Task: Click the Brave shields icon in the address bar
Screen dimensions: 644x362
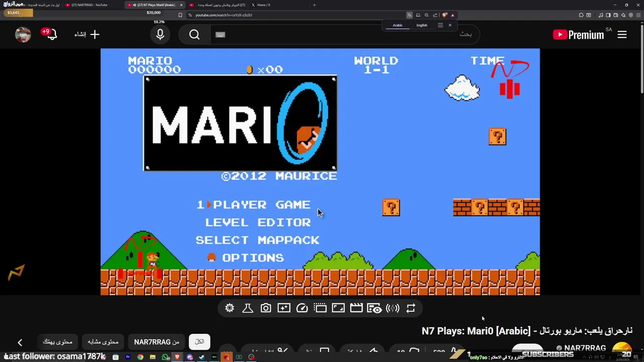Action: [444, 15]
